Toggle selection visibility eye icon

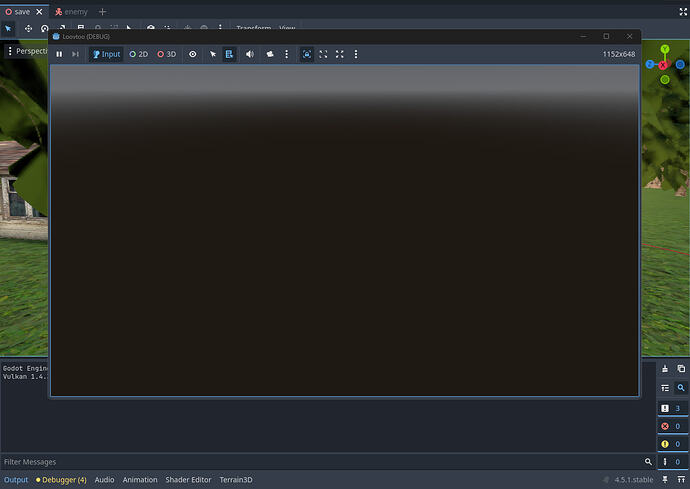193,54
